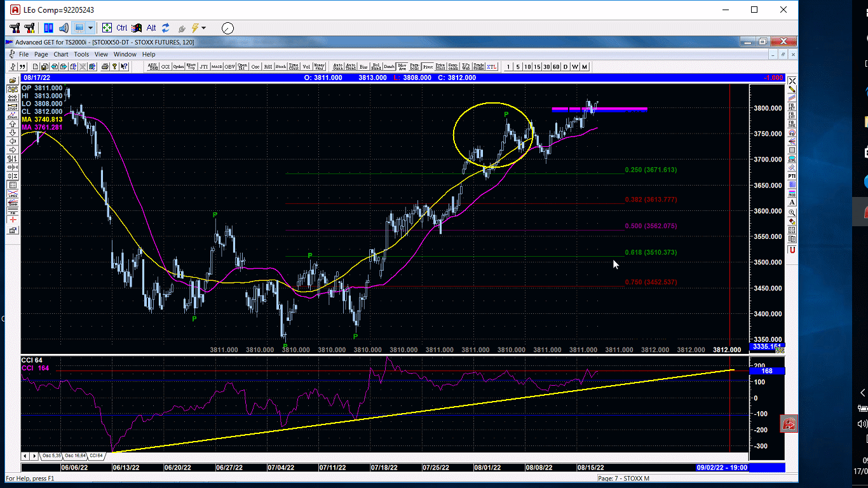The width and height of the screenshot is (868, 488).
Task: Click the up arrow in left toolbar
Action: pos(13,124)
